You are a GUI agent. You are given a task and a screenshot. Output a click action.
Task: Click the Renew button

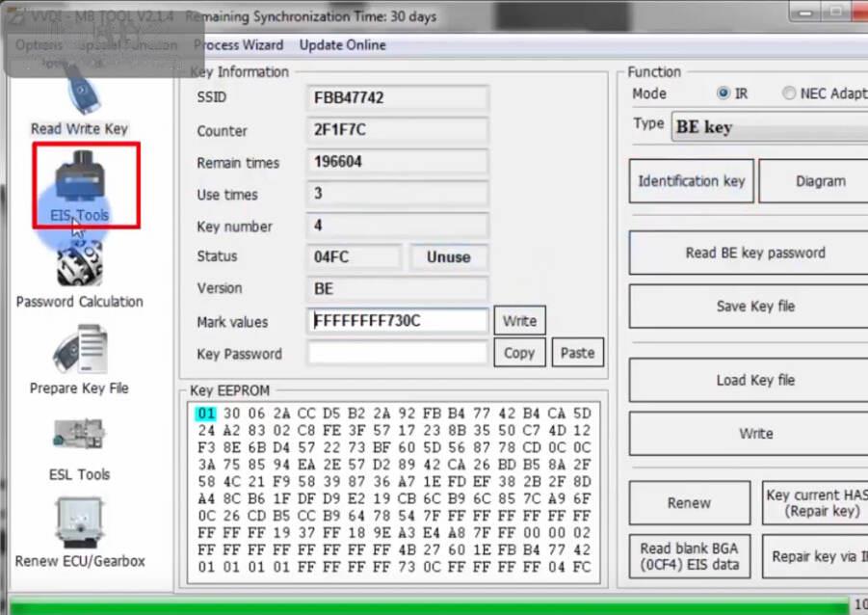tap(689, 503)
